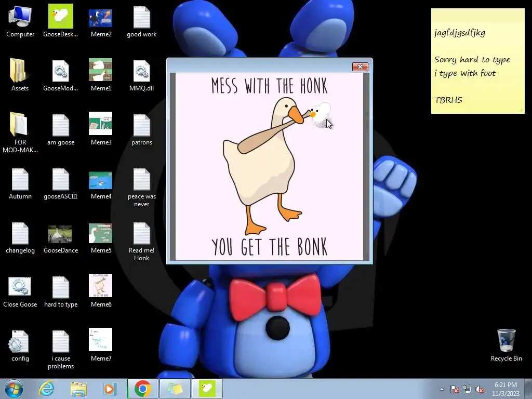Open the Assets folder

pyautogui.click(x=20, y=75)
